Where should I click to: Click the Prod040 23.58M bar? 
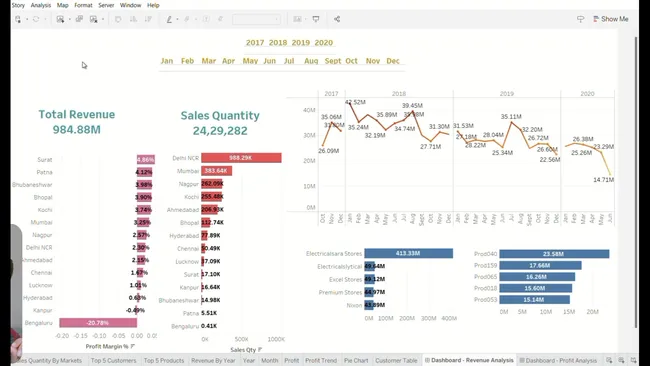(x=554, y=254)
